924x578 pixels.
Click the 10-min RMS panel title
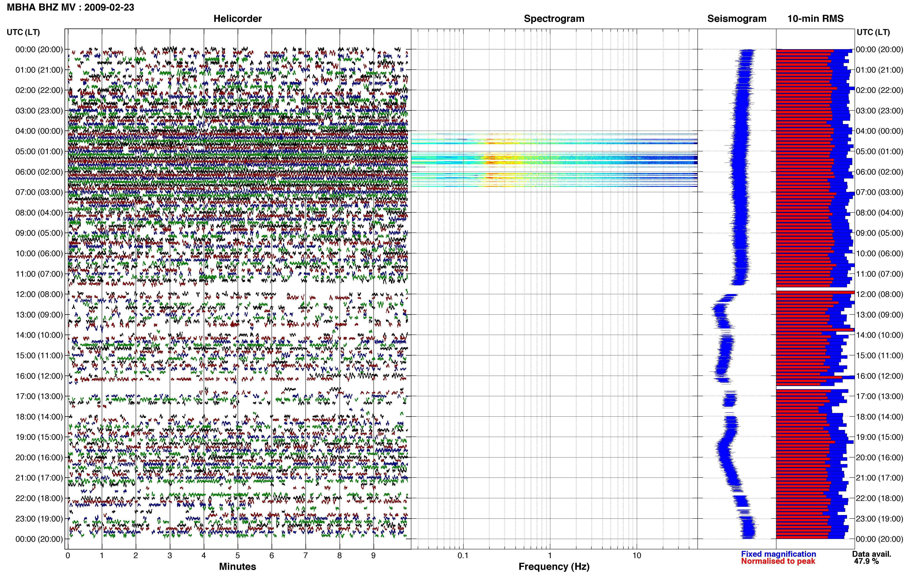pos(816,19)
